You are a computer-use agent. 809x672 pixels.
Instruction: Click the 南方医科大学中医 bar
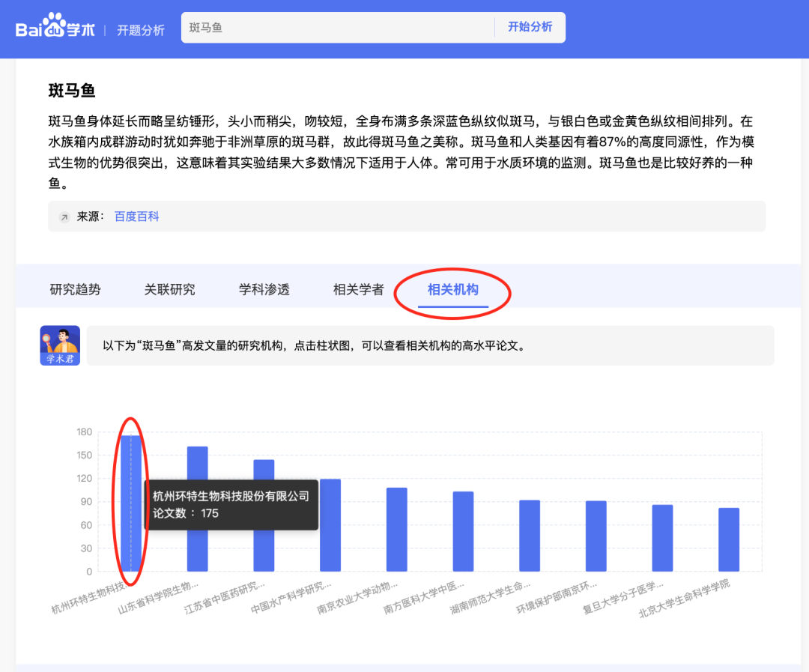[x=464, y=532]
